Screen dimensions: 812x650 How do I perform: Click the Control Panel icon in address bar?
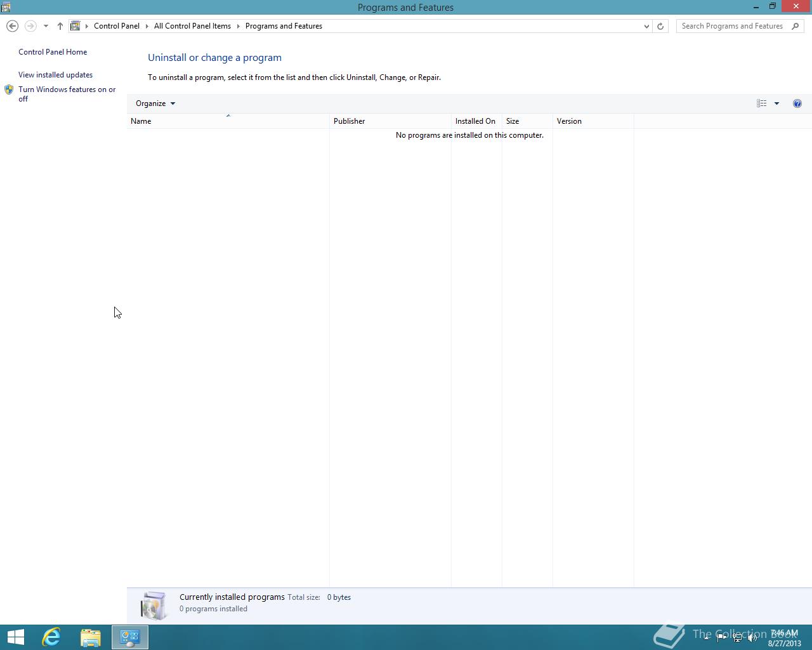click(x=75, y=26)
